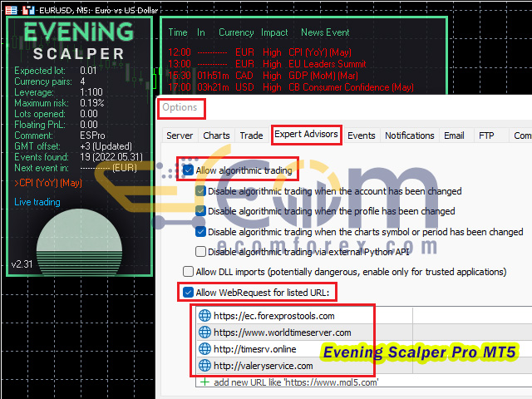
Task: Click the GMT offset +3 (Updated) value
Action: (x=106, y=146)
